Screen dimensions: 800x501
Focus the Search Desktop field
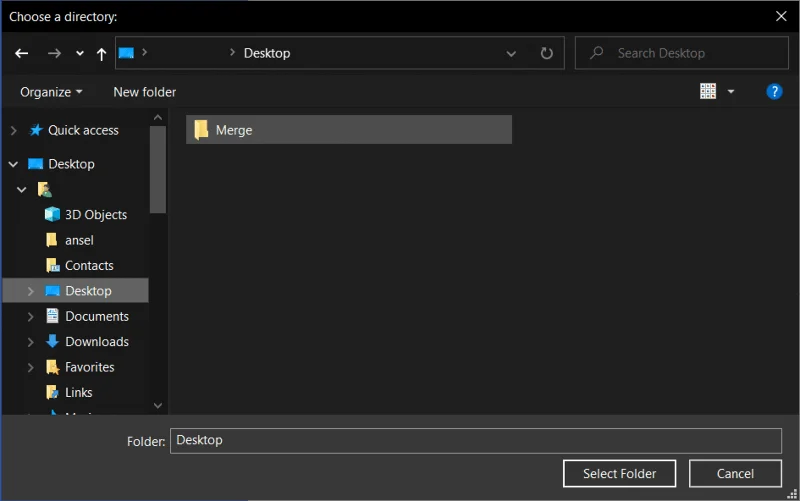click(682, 53)
